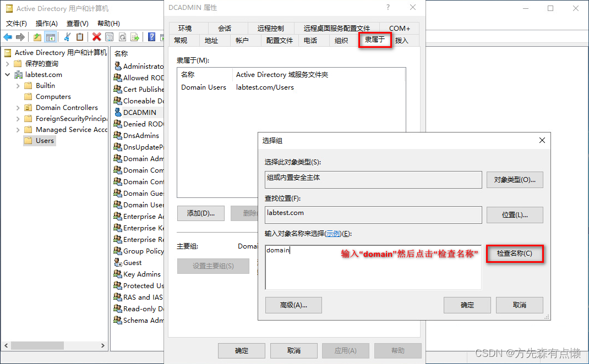Image resolution: width=589 pixels, height=364 pixels.
Task: Expand the Builtin tree node
Action: click(x=18, y=86)
